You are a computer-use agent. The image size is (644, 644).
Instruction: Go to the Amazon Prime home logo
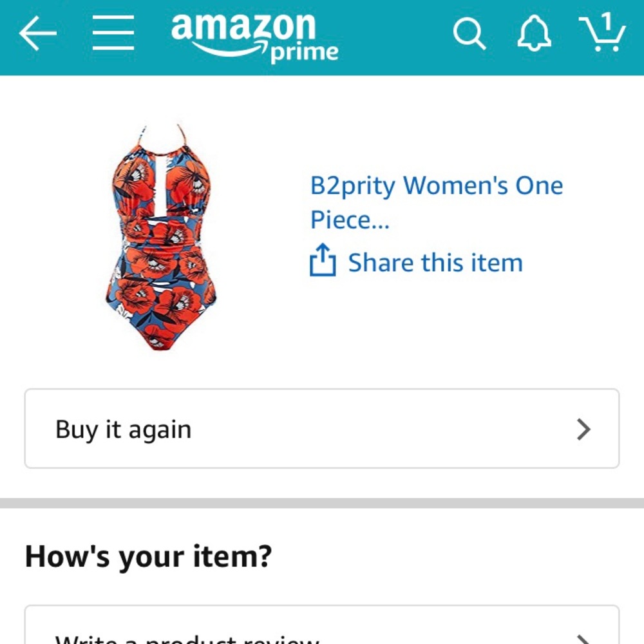click(x=245, y=29)
